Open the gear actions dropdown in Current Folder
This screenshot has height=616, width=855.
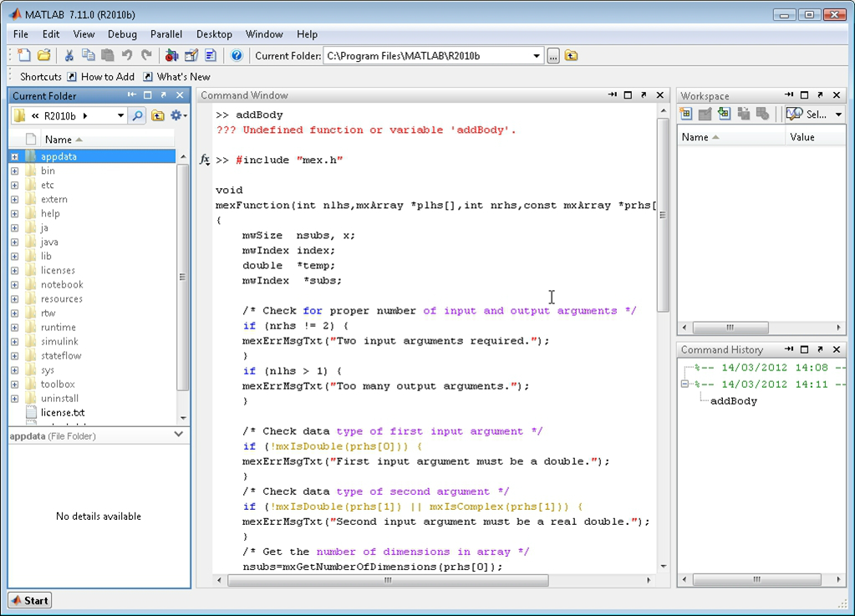click(178, 115)
